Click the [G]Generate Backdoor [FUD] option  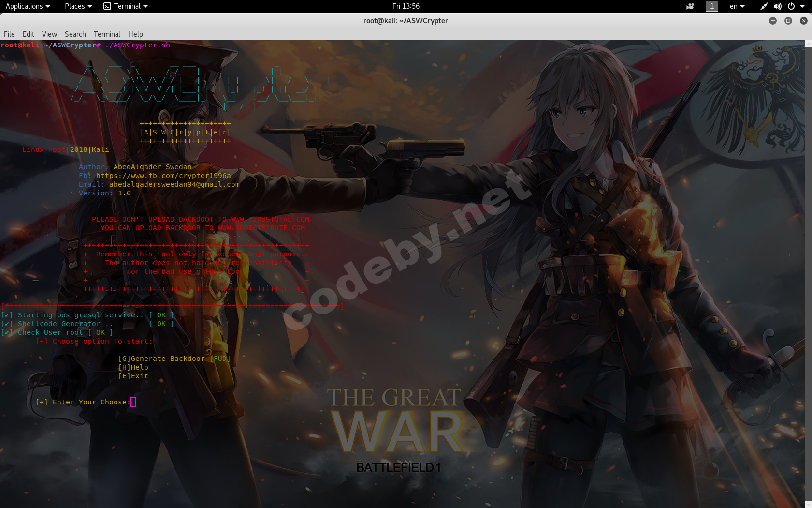pos(174,359)
